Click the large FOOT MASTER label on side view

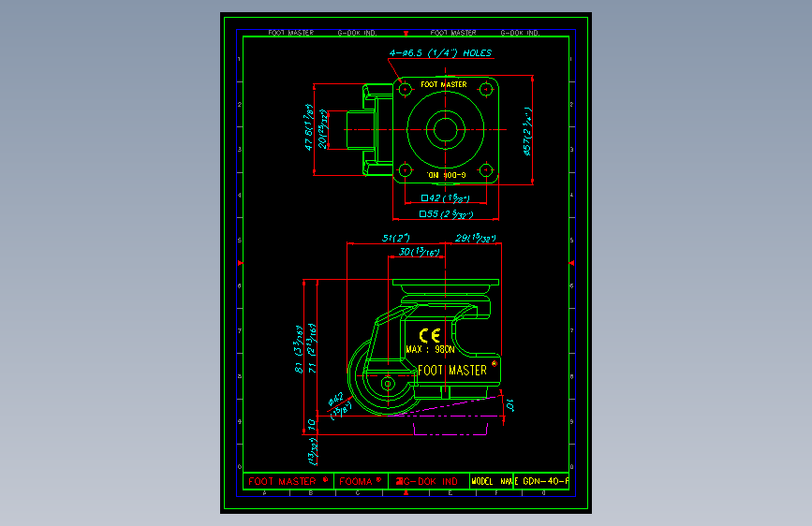click(x=452, y=371)
